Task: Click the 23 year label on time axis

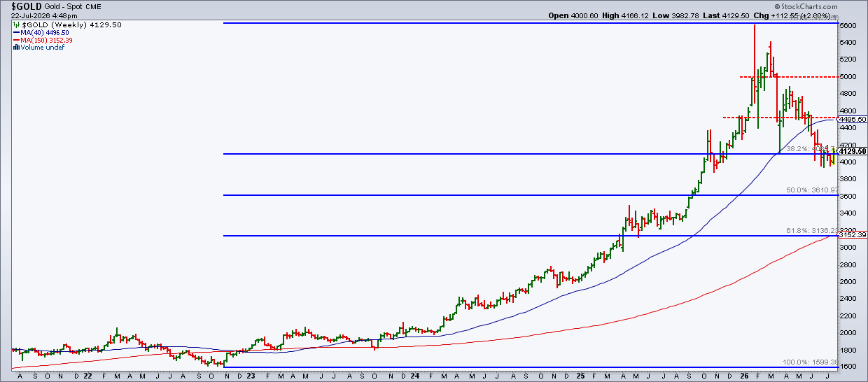Action: coord(251,376)
